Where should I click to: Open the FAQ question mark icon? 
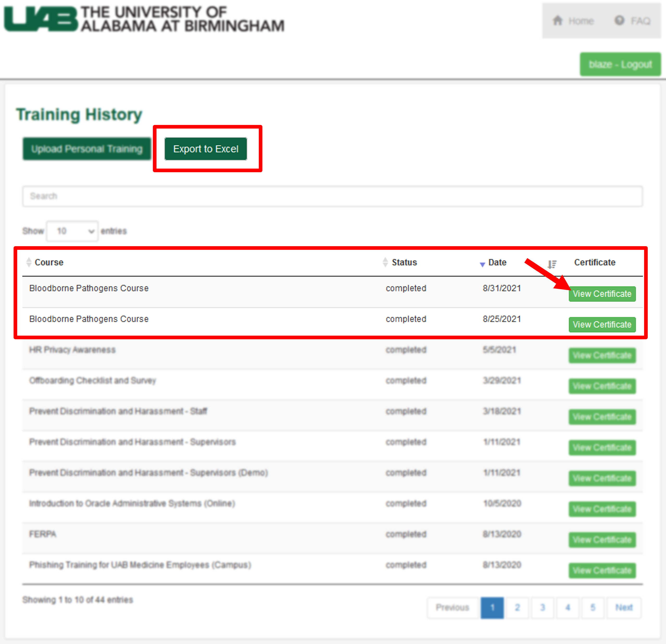[x=619, y=20]
